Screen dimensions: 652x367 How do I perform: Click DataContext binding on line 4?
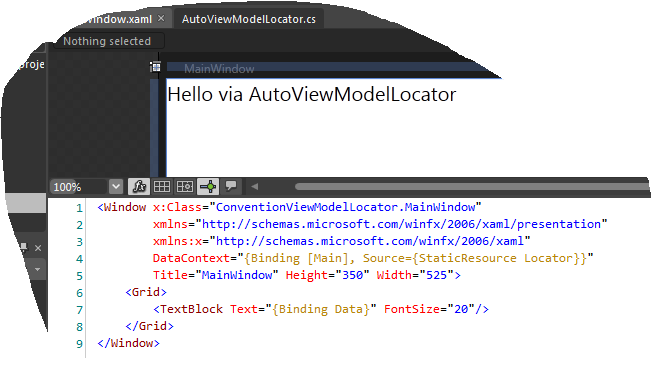tap(373, 258)
